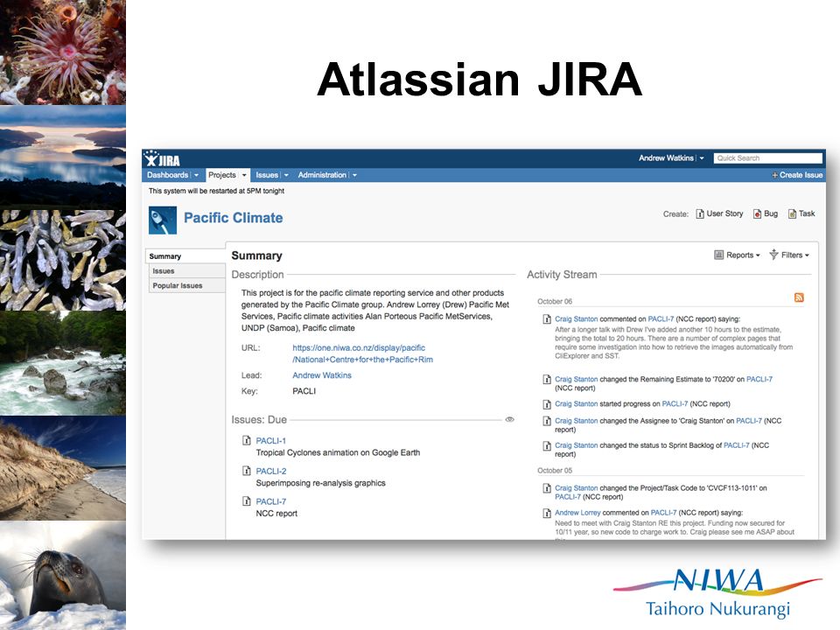Screen dimensions: 840x630
Task: Click the Reports chart icon
Action: pos(719,255)
